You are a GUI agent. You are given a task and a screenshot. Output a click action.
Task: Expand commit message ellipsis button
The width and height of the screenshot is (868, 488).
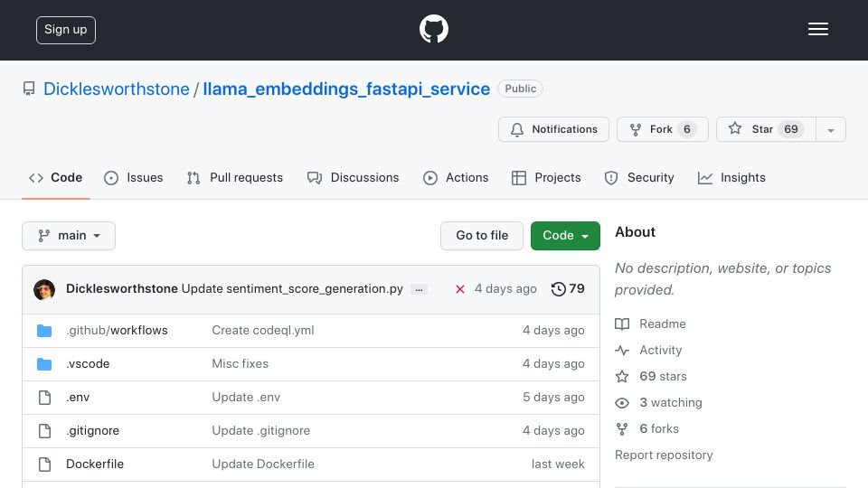click(x=419, y=289)
